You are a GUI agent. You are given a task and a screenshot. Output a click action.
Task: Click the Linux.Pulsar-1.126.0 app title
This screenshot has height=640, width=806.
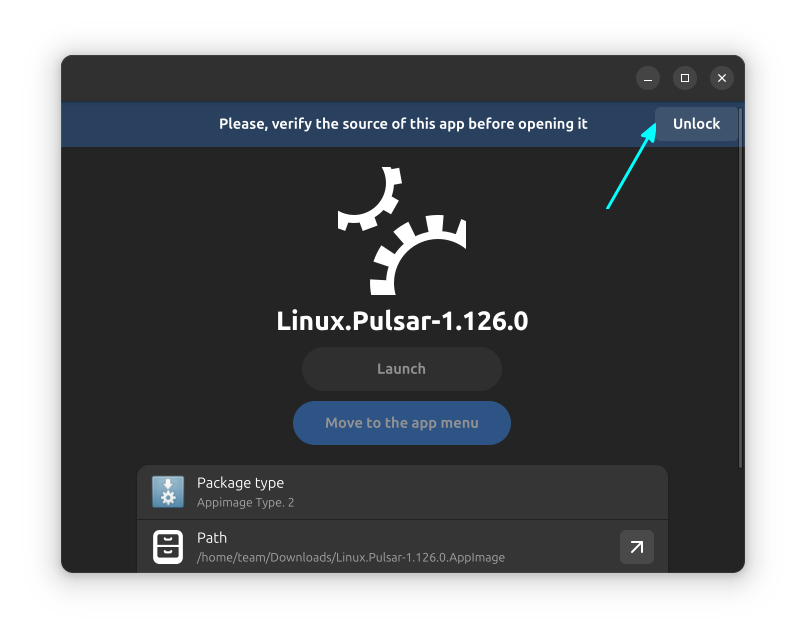coord(401,322)
